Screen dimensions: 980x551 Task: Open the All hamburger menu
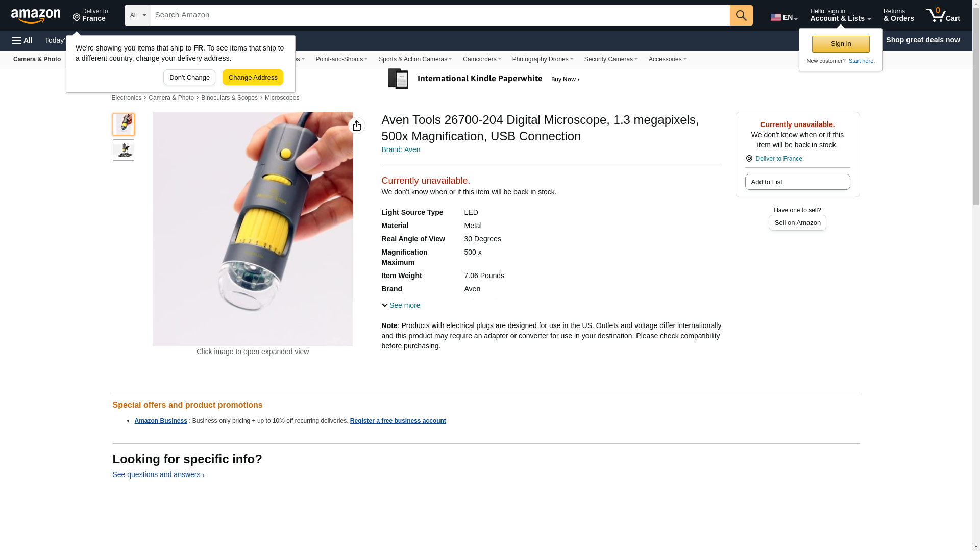point(22,40)
